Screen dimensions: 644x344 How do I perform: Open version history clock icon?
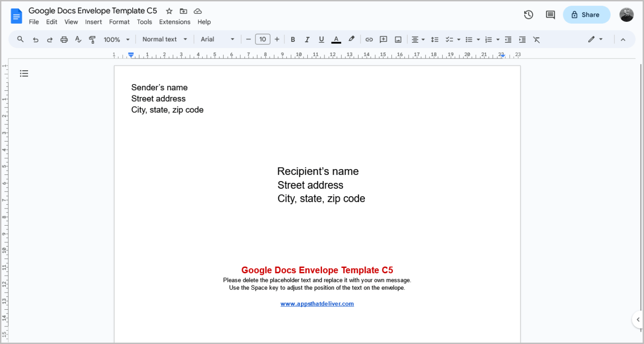click(528, 15)
